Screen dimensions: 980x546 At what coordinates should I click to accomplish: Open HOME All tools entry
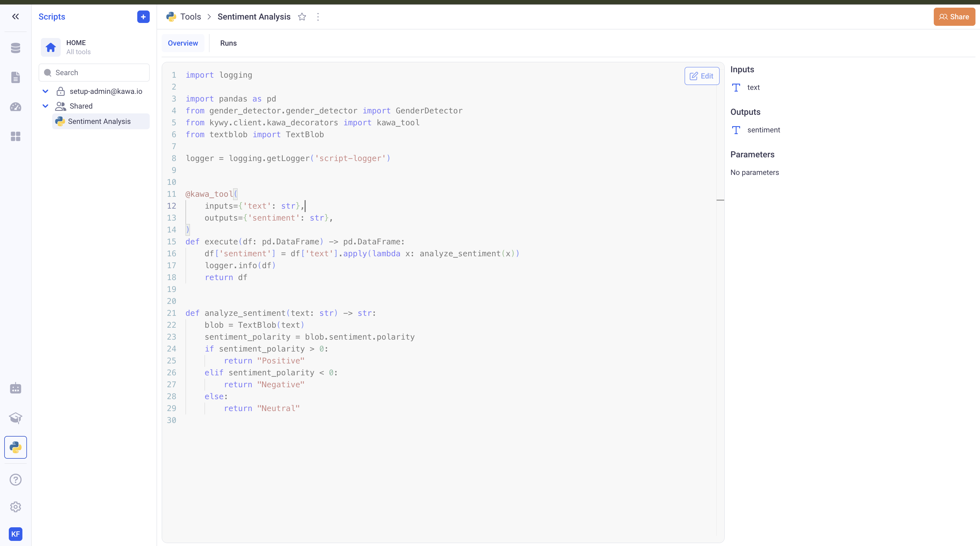coord(94,47)
